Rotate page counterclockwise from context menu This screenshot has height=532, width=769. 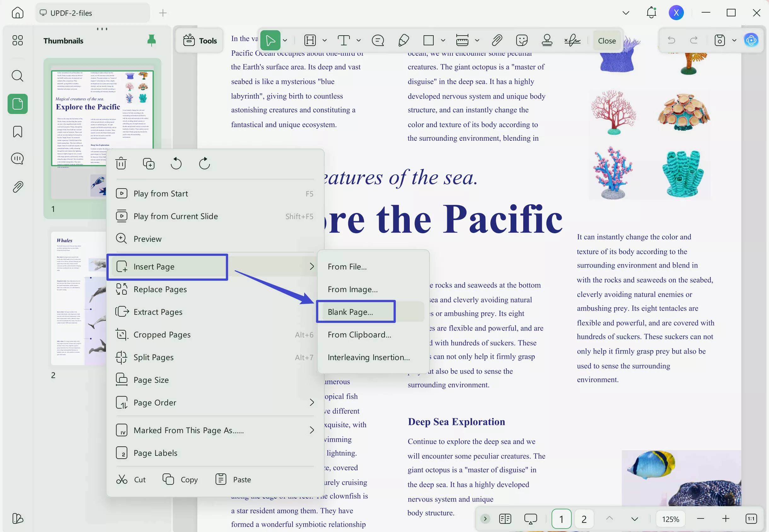176,163
